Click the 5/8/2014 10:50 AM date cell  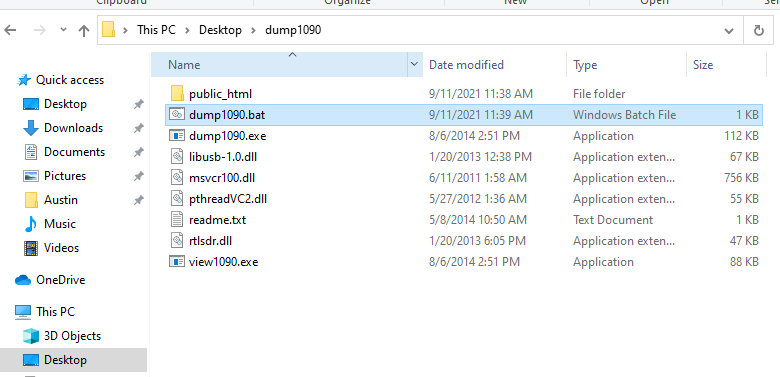pyautogui.click(x=478, y=220)
